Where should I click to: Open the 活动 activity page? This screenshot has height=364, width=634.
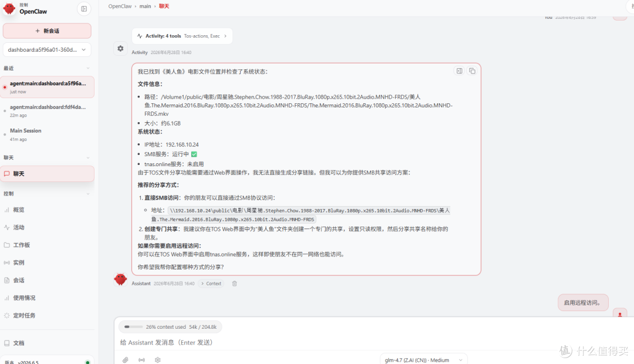pos(48,227)
